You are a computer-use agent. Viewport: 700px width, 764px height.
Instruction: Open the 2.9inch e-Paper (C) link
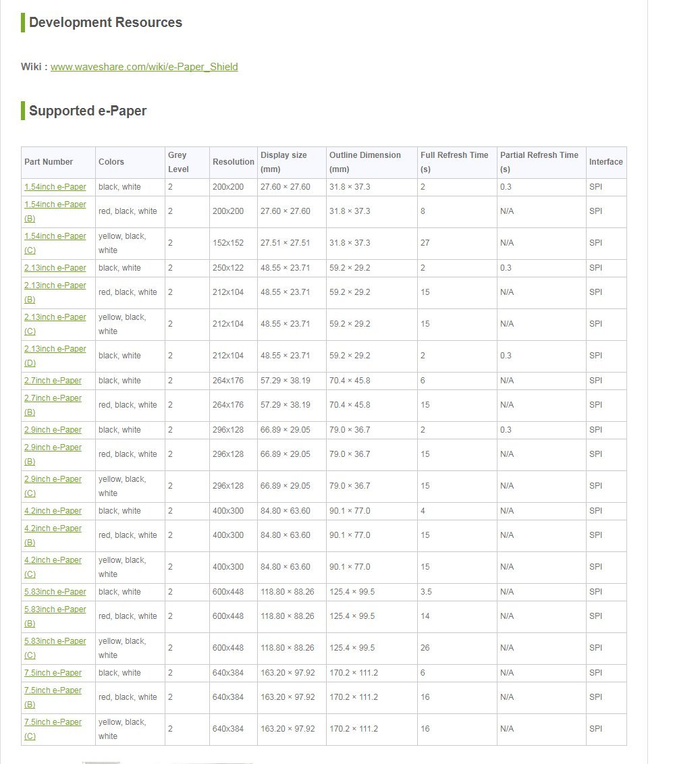pyautogui.click(x=53, y=479)
